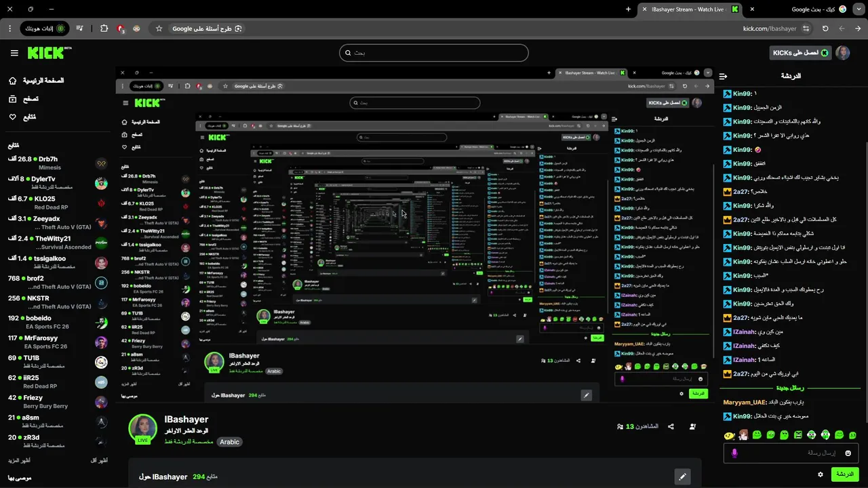
Task: Go back in browser history
Action: click(858, 28)
